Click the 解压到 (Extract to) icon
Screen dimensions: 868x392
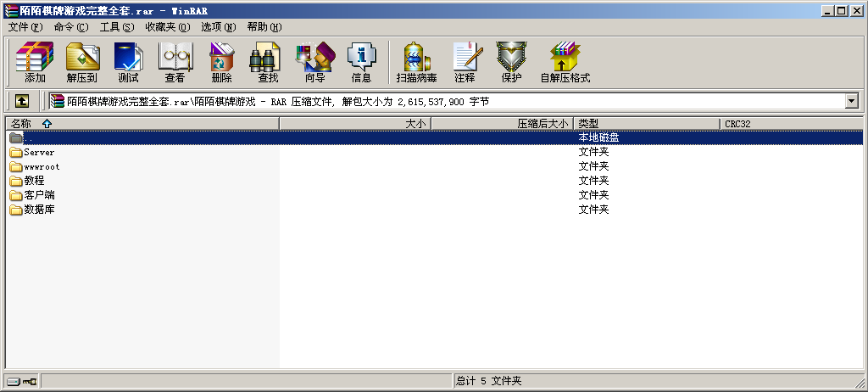point(81,62)
